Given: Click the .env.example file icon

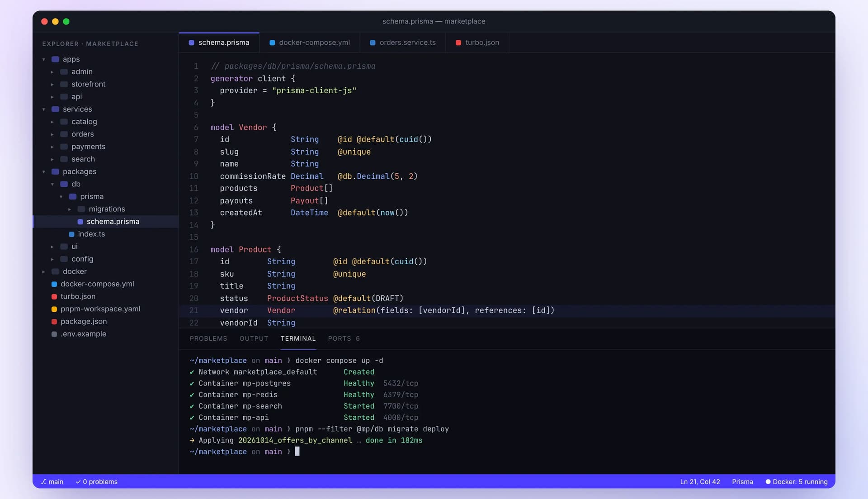Looking at the screenshot, I should [x=54, y=334].
